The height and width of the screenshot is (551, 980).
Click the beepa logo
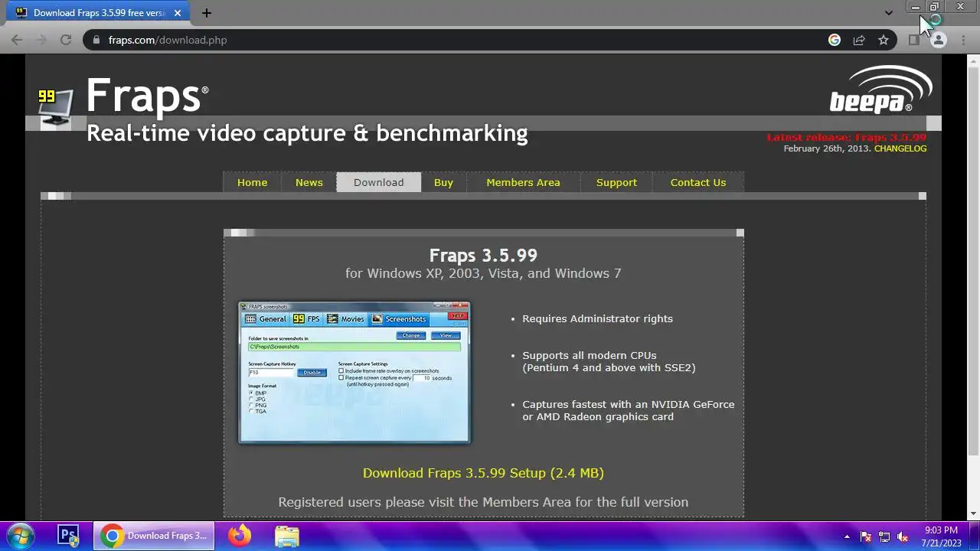880,90
